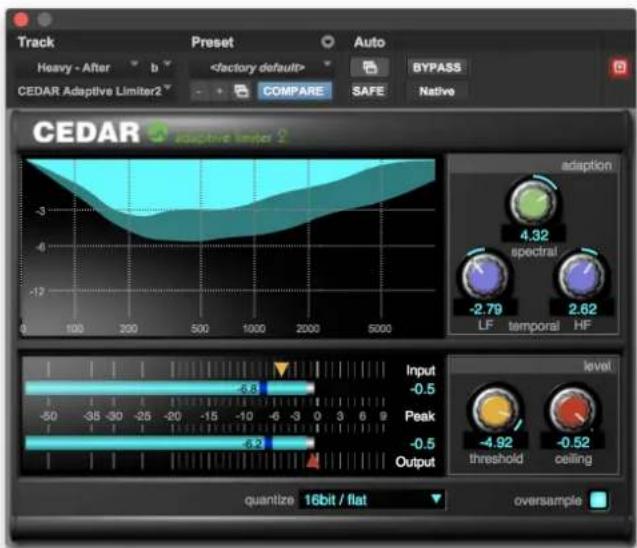
Task: Click the adaption panel title
Action: pos(586,165)
